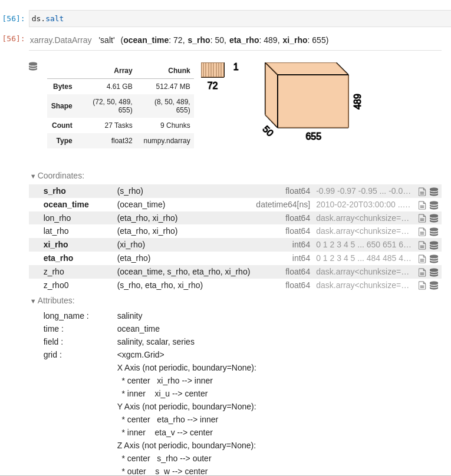
Task: Click the 9 Chunks count cell
Action: point(175,125)
